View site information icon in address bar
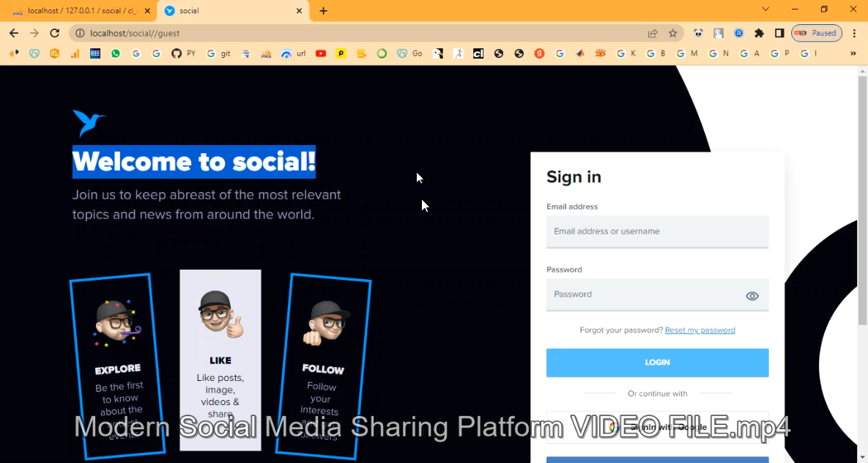Screen dimensions: 868x463 coord(80,33)
